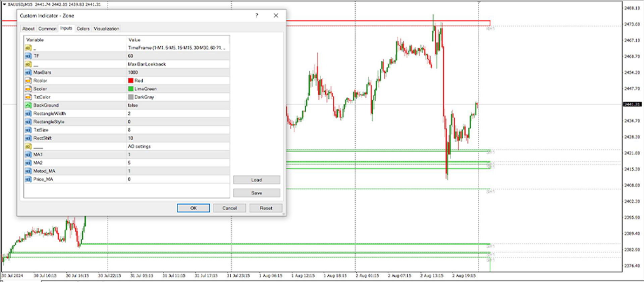Pick the DarkGray swatch for TxtColor
This screenshot has height=282, width=644.
(x=131, y=97)
